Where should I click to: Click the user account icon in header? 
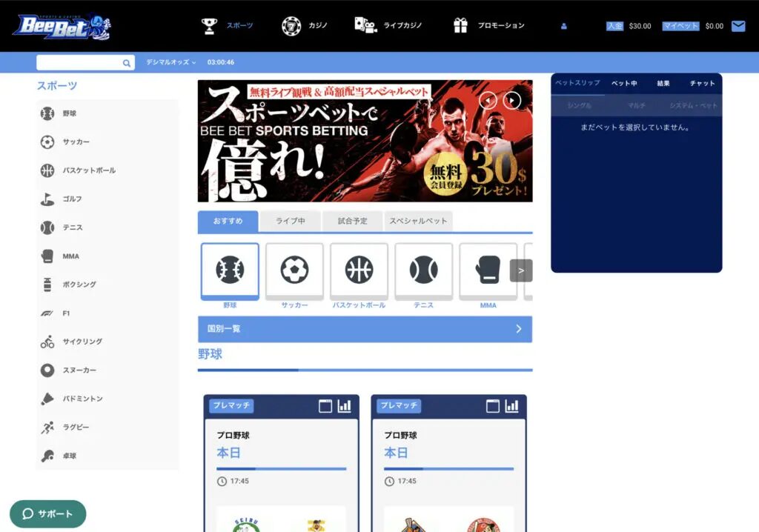(564, 26)
